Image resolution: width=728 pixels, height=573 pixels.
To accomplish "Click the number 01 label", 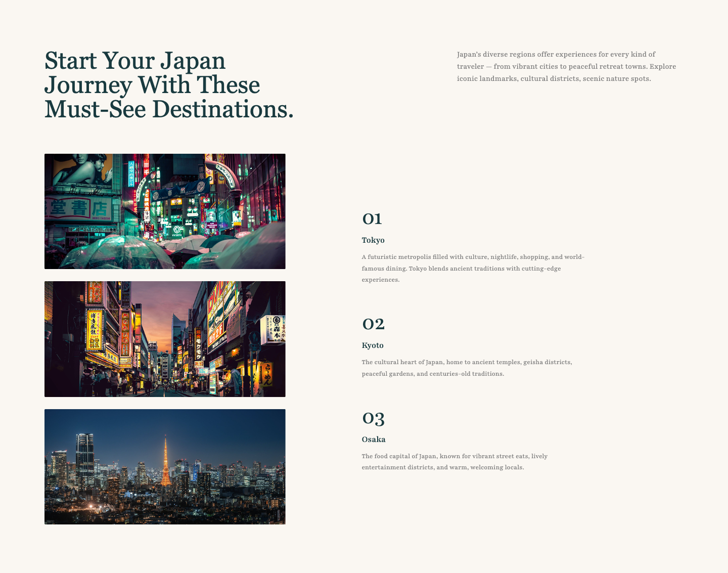I will tap(372, 219).
